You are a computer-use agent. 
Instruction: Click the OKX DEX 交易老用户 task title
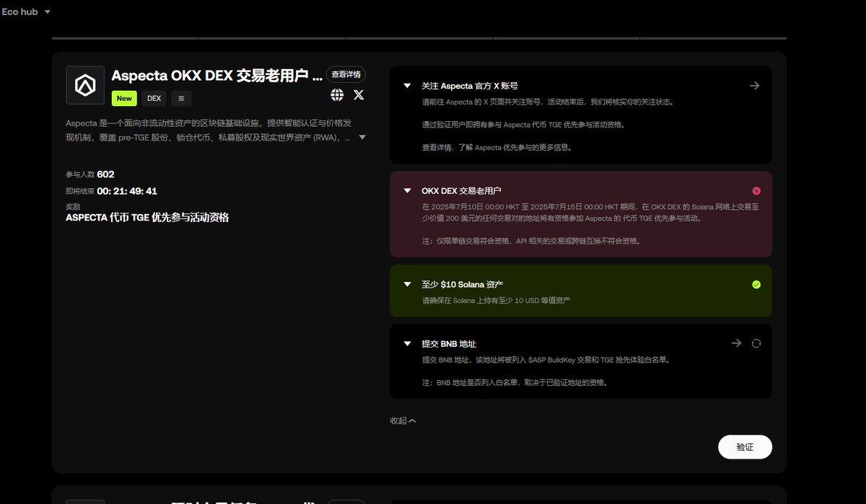(461, 191)
